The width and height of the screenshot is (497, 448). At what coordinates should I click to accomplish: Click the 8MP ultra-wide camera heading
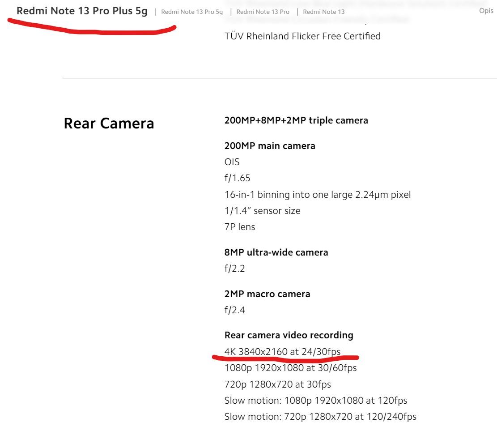(276, 252)
